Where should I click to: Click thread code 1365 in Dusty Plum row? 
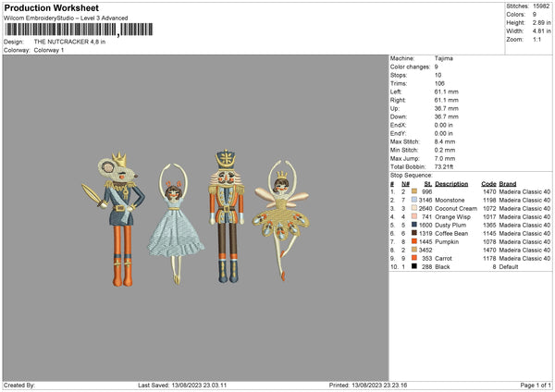pos(489,225)
